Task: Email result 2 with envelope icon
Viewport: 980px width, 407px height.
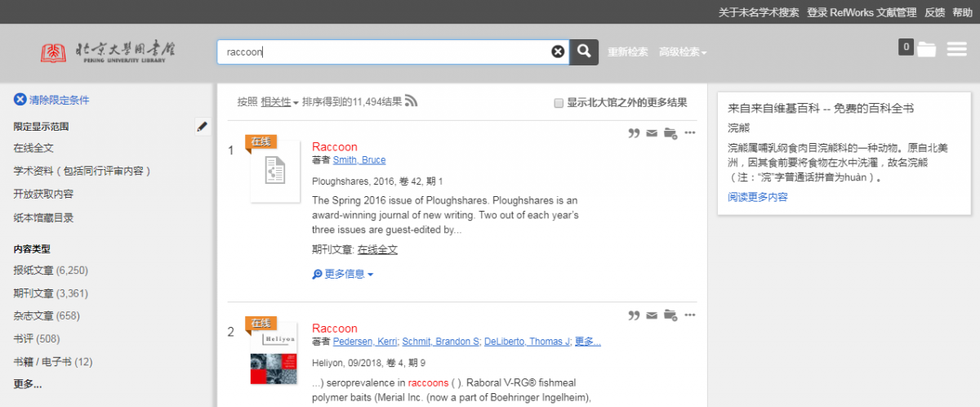Action: tap(652, 315)
